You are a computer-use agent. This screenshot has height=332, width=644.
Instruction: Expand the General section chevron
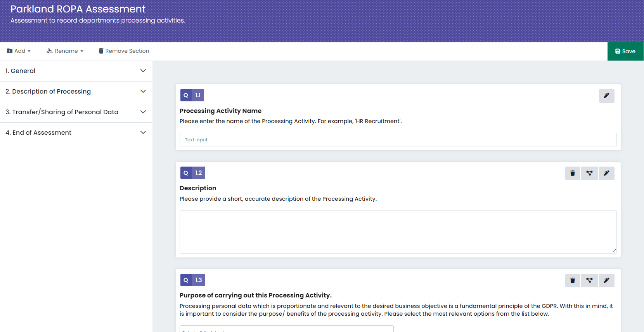[x=143, y=71]
